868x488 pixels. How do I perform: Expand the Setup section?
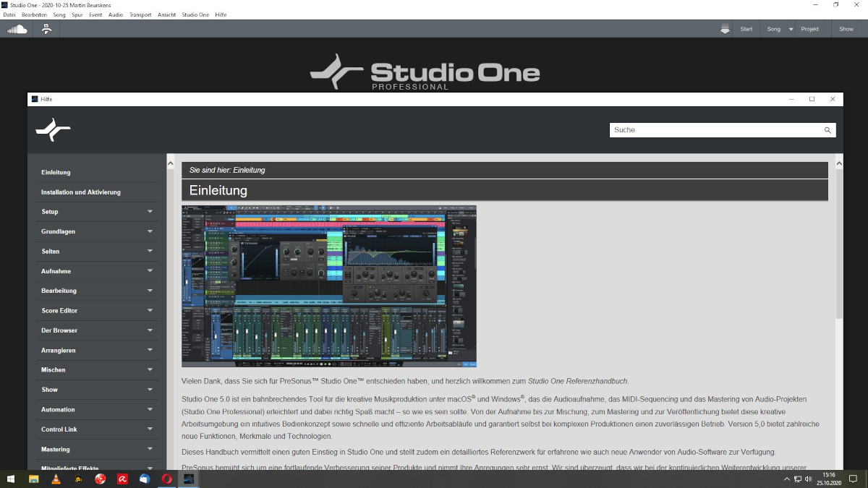[150, 212]
